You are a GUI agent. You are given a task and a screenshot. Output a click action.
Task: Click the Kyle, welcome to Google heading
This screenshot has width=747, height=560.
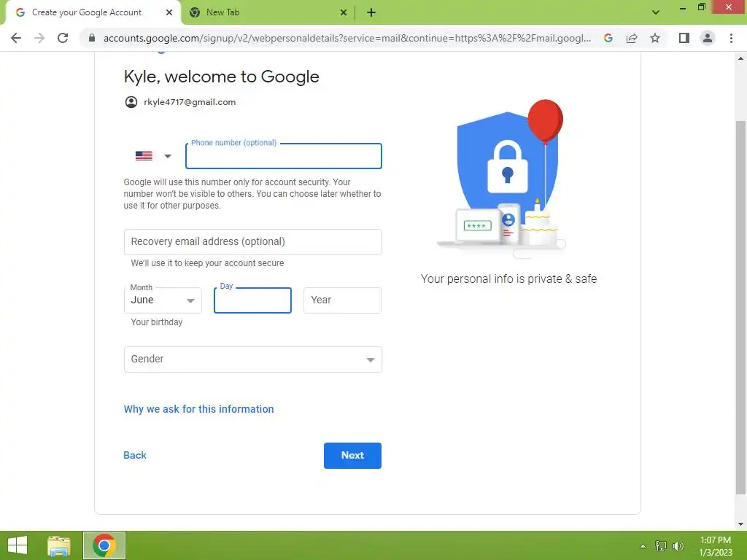click(222, 77)
